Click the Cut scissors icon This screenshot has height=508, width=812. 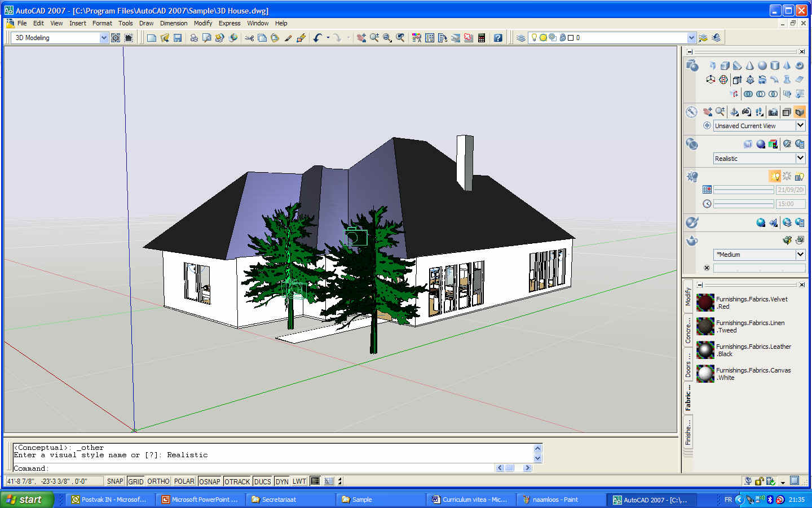click(x=249, y=38)
